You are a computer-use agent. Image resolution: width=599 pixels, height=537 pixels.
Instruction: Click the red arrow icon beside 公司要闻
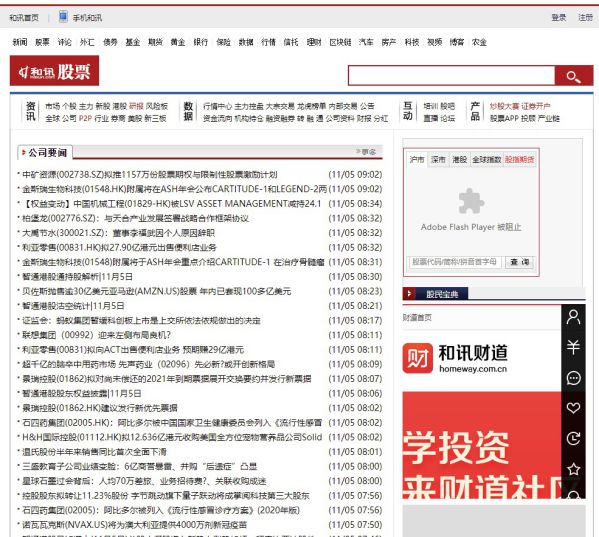point(23,152)
